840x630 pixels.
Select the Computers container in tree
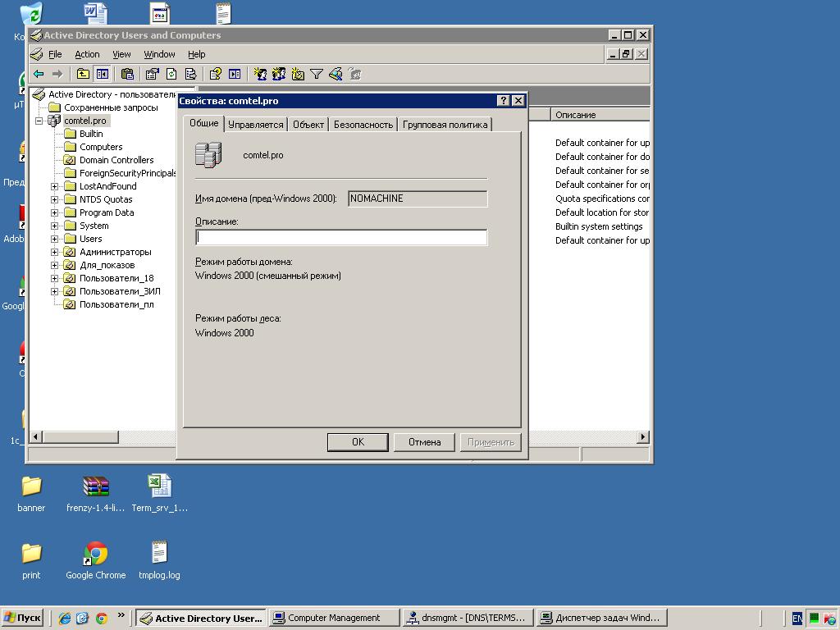tap(101, 147)
